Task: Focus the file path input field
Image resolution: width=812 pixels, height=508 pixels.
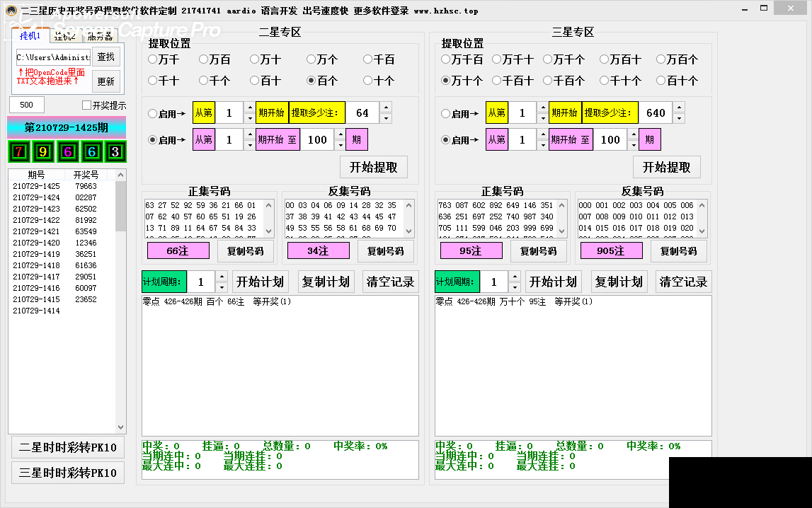Action: click(53, 57)
